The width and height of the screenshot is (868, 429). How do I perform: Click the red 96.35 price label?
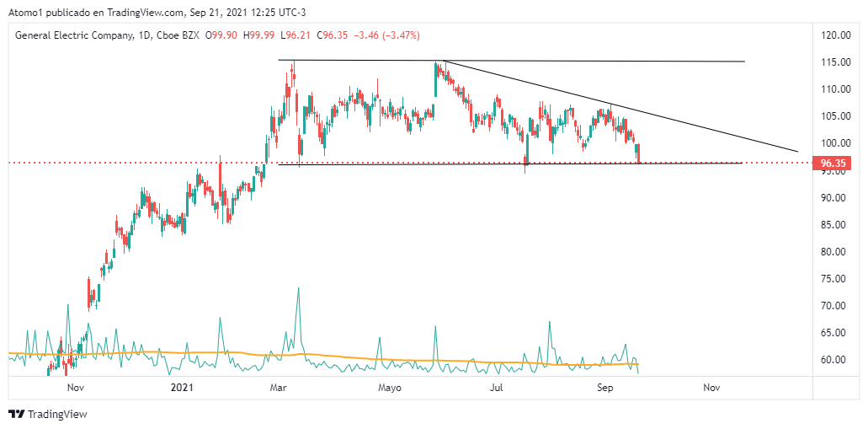832,163
